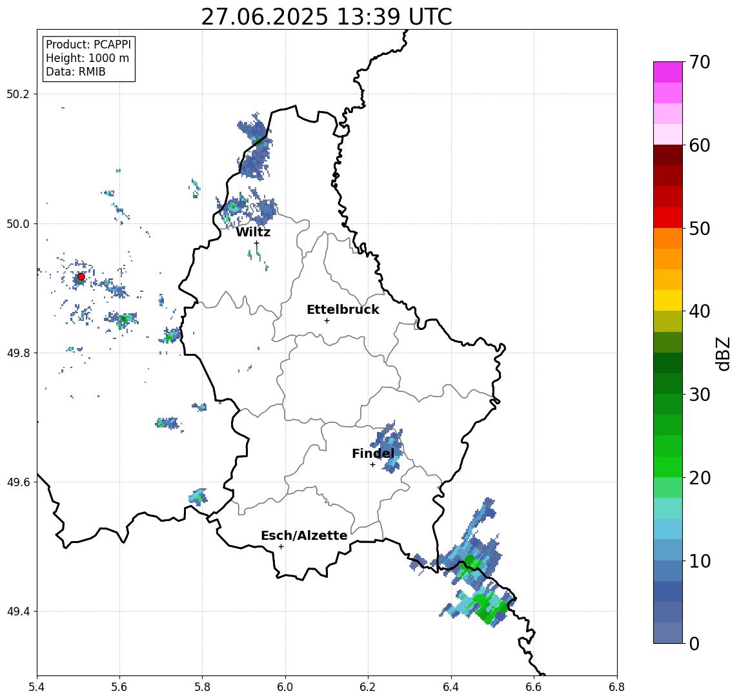Click the 49.4 latitude axis label
The height and width of the screenshot is (700, 739).
tap(18, 612)
